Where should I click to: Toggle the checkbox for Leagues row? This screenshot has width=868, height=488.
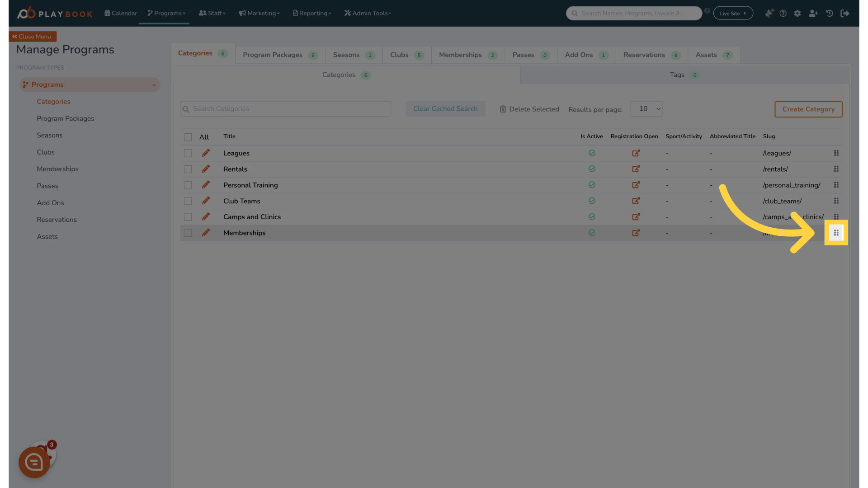(188, 153)
